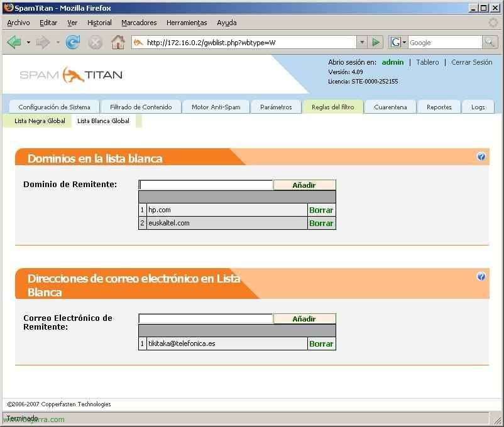Delete tikitaka@telefonica.es with Borrar
The height and width of the screenshot is (427, 504).
(x=321, y=343)
